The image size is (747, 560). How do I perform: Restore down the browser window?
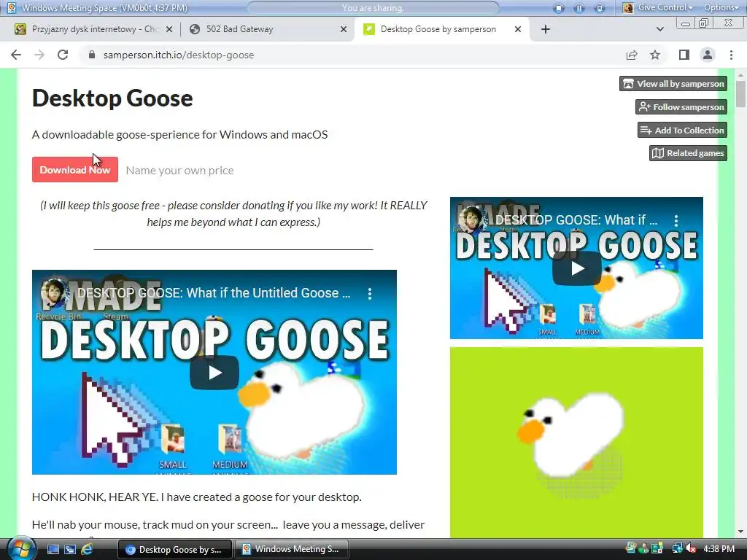[704, 23]
